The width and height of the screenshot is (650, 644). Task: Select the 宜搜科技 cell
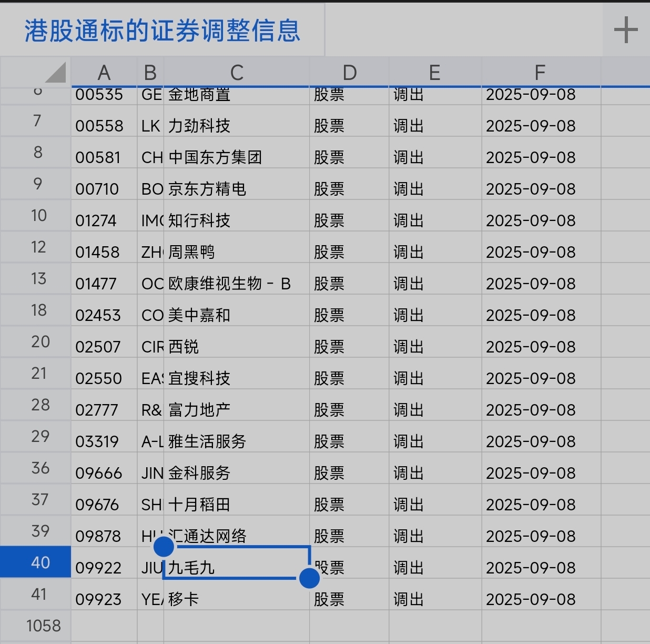(237, 374)
